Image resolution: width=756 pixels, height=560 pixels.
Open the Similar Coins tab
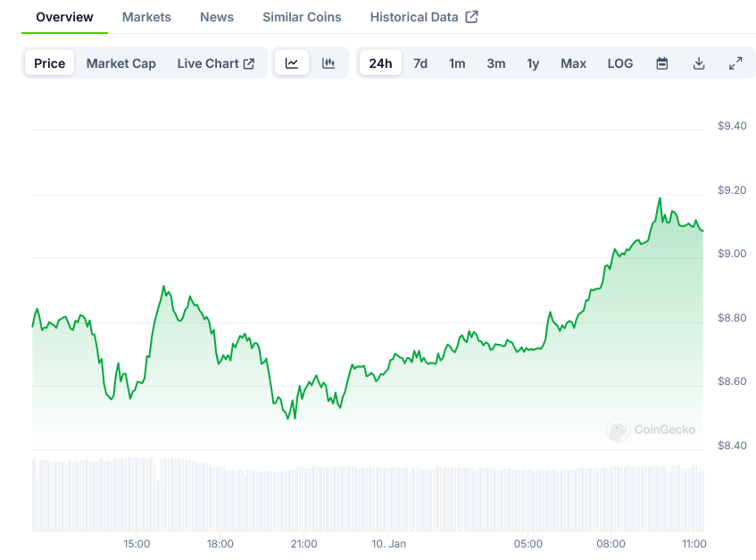pos(303,17)
